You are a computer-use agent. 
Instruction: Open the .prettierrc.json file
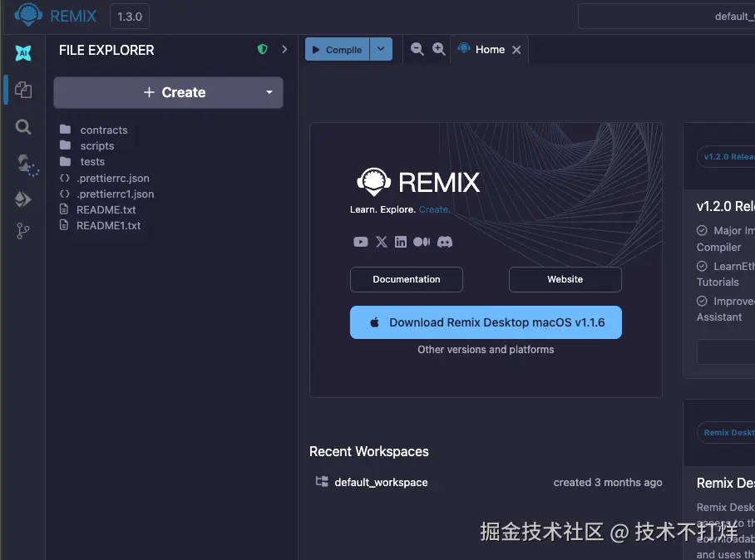(x=104, y=178)
